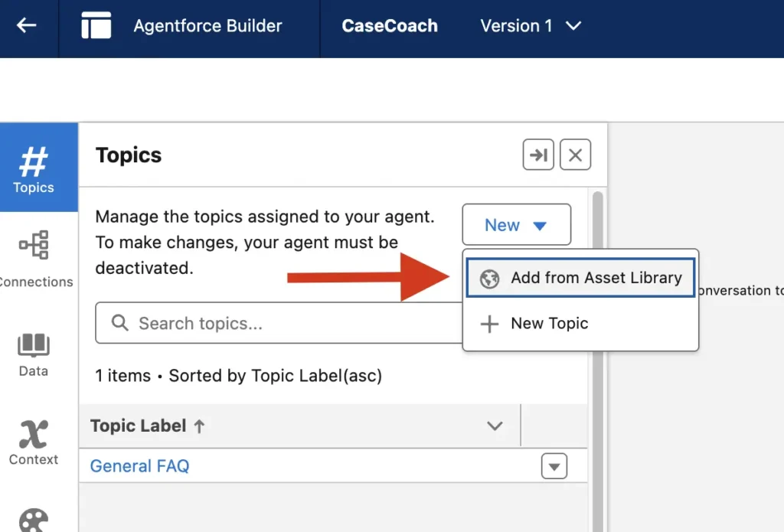Open the Version 1 dropdown

click(531, 26)
